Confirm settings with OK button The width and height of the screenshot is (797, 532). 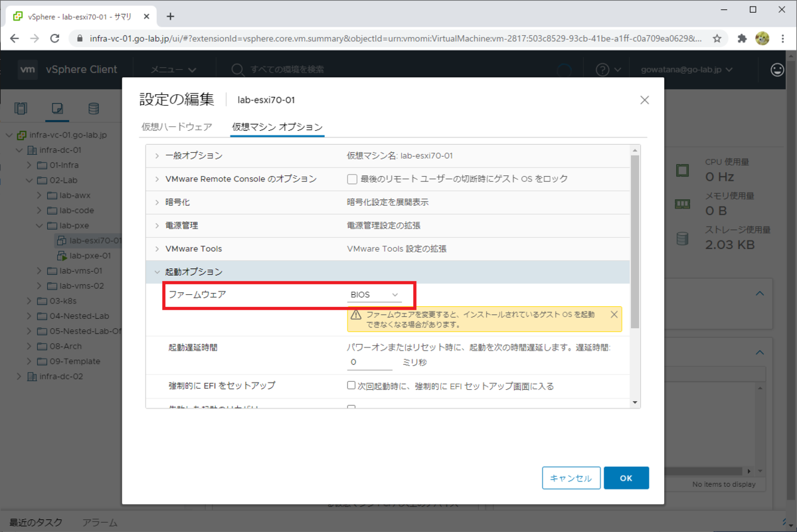[x=626, y=478]
